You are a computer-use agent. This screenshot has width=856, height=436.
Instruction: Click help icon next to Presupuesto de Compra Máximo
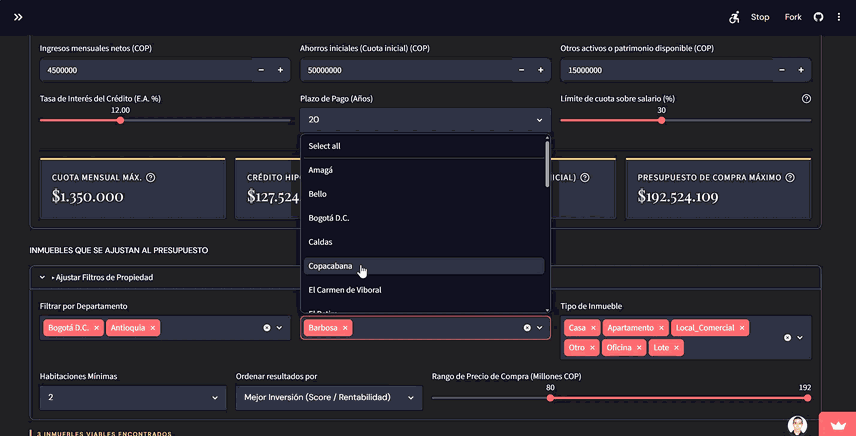click(790, 177)
